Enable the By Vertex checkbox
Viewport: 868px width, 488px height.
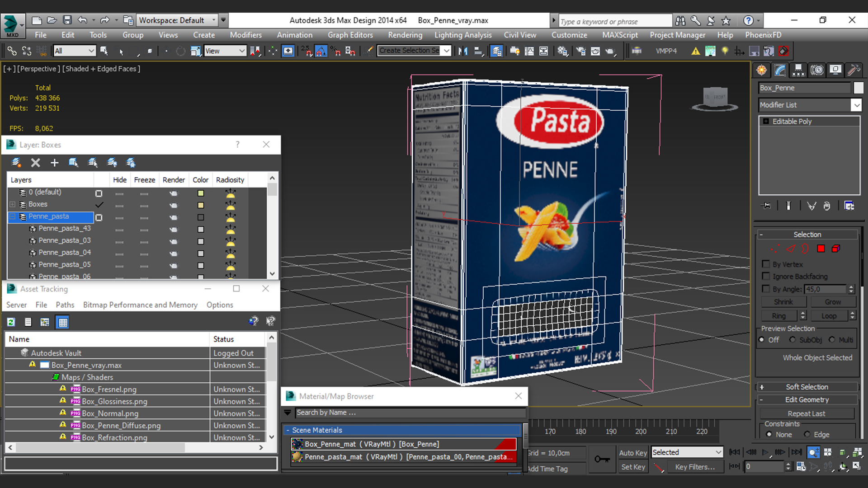click(766, 264)
